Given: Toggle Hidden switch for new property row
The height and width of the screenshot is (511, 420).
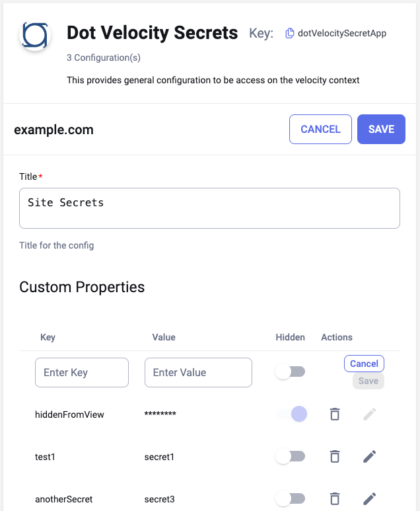Looking at the screenshot, I should 291,372.
